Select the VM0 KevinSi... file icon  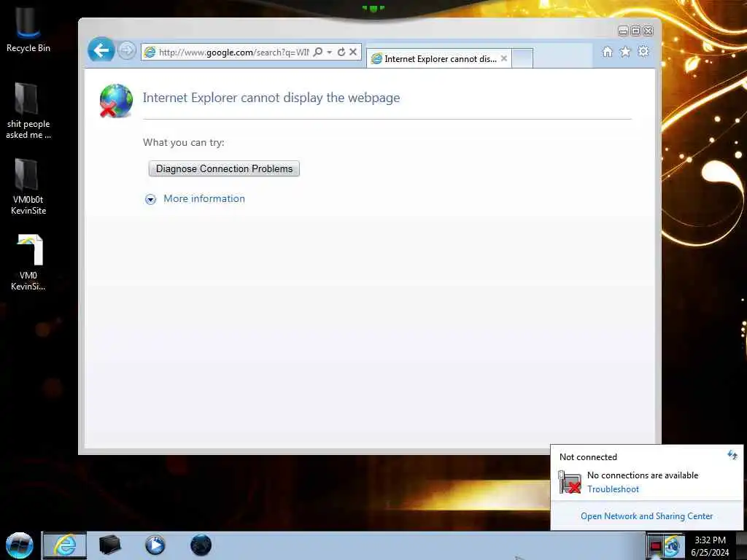pos(28,262)
